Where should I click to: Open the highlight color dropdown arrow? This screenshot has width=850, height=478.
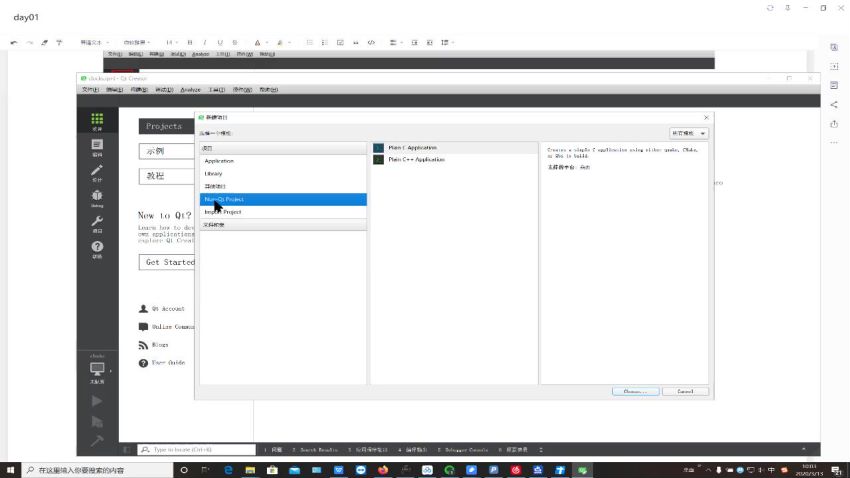coord(289,42)
